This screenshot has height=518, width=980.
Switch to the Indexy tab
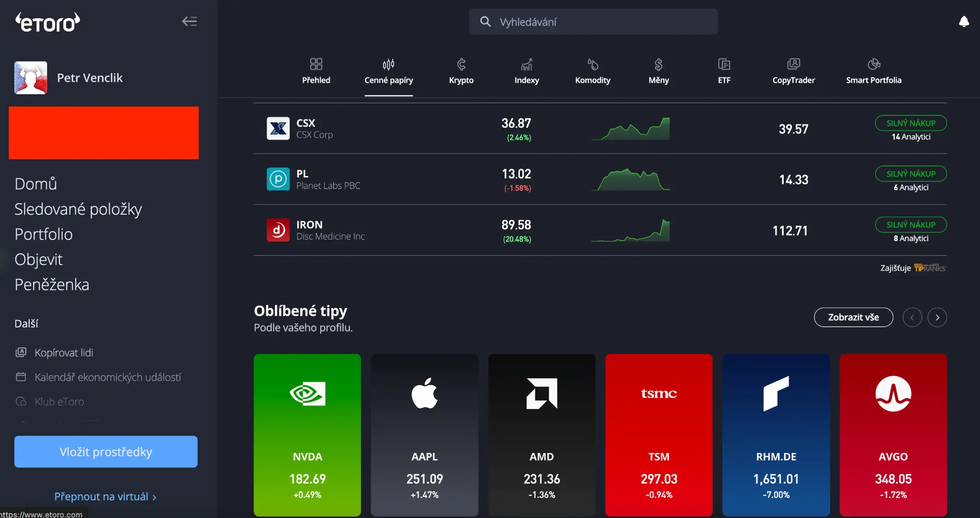pyautogui.click(x=526, y=71)
